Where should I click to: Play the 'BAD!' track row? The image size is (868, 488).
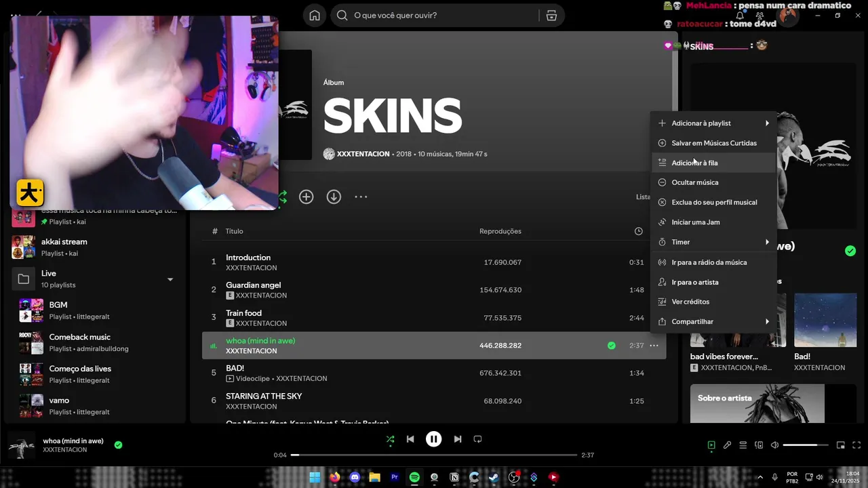click(434, 373)
